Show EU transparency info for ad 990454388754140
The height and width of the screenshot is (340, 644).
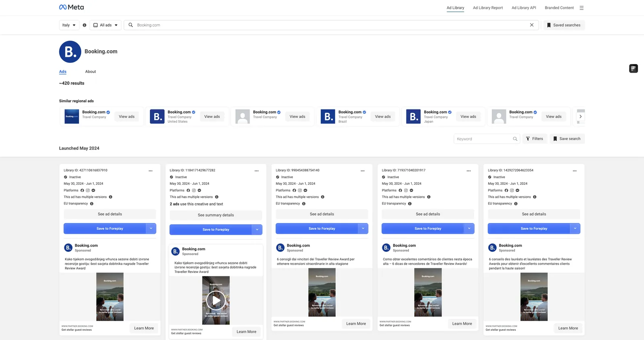304,204
